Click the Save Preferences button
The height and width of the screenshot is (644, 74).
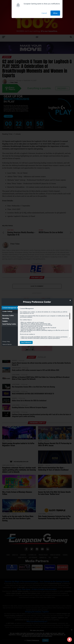click(26, 342)
